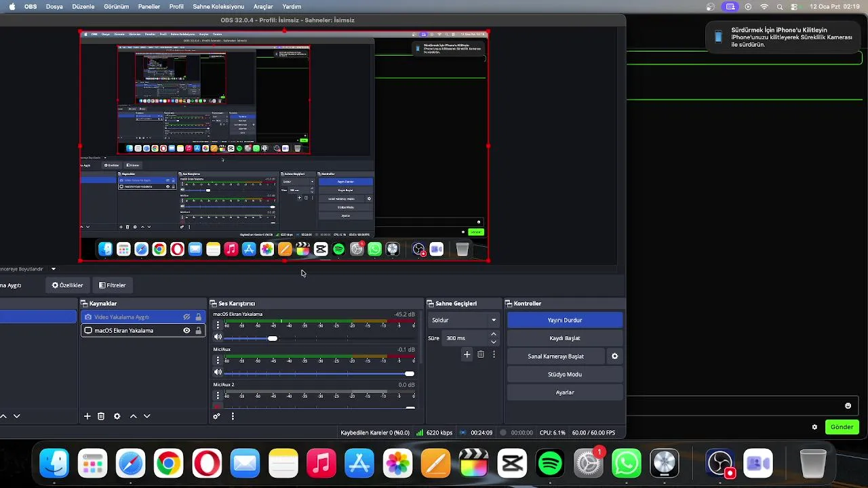Open Ses Karıştırıcı toolbar three-dot menu
The height and width of the screenshot is (488, 868).
point(233,416)
